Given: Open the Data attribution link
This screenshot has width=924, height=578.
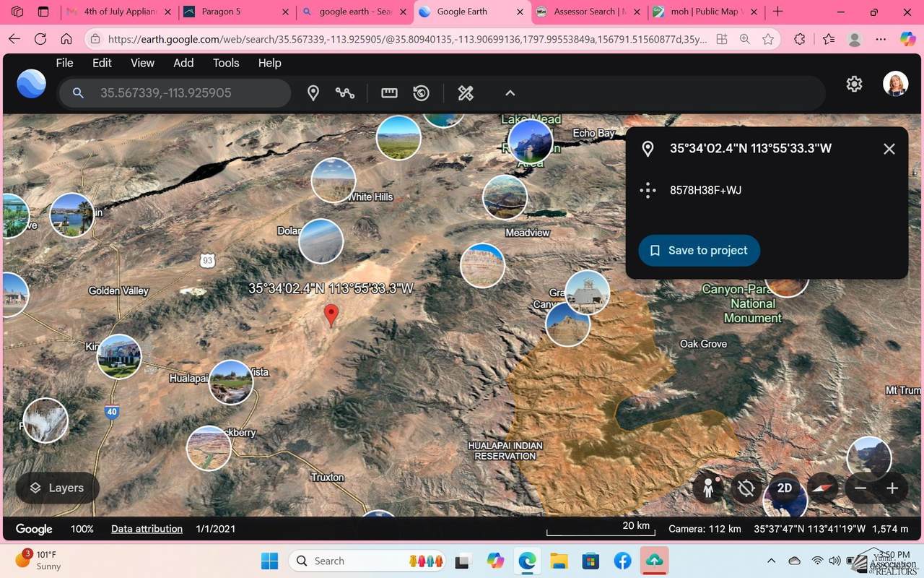Looking at the screenshot, I should tap(147, 529).
